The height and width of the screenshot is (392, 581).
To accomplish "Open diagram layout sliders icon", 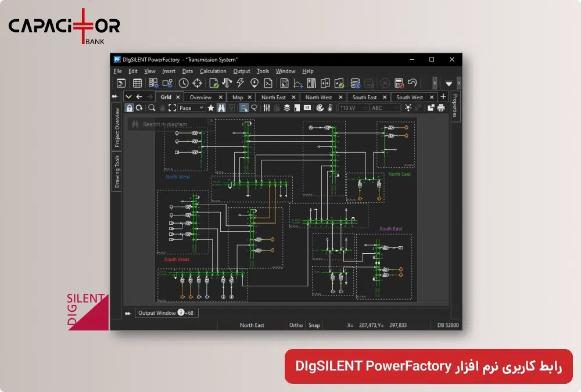I will pos(267,108).
